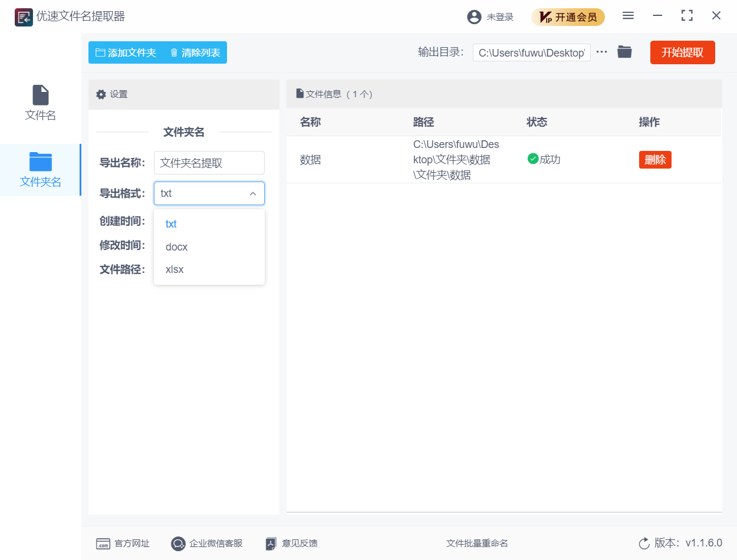
Task: Click the 未登录 login text
Action: click(x=500, y=17)
